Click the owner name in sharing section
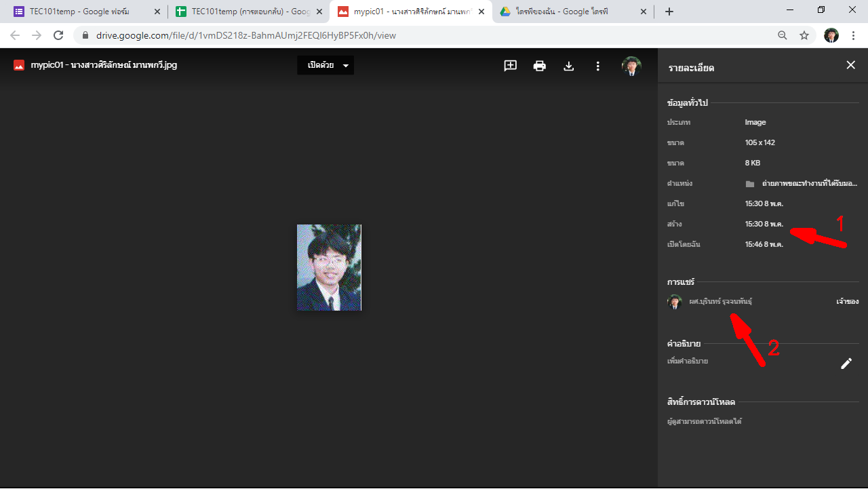 [x=720, y=301]
